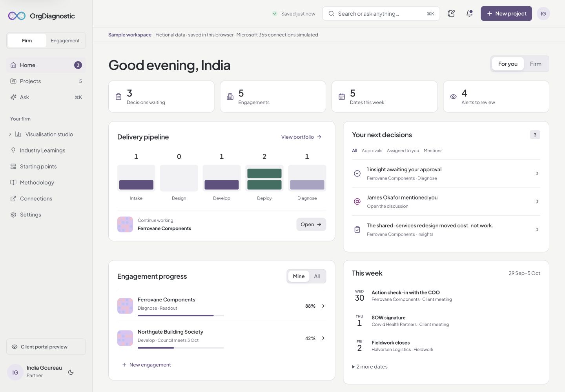
Task: Toggle dark mode with the moon icon
Action: point(71,372)
